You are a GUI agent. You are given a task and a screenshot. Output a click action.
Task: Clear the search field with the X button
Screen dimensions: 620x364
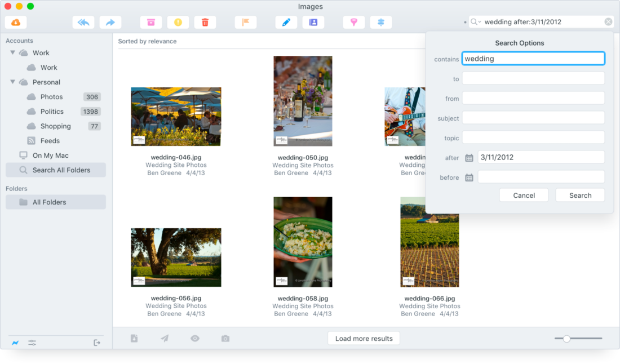[x=608, y=22]
